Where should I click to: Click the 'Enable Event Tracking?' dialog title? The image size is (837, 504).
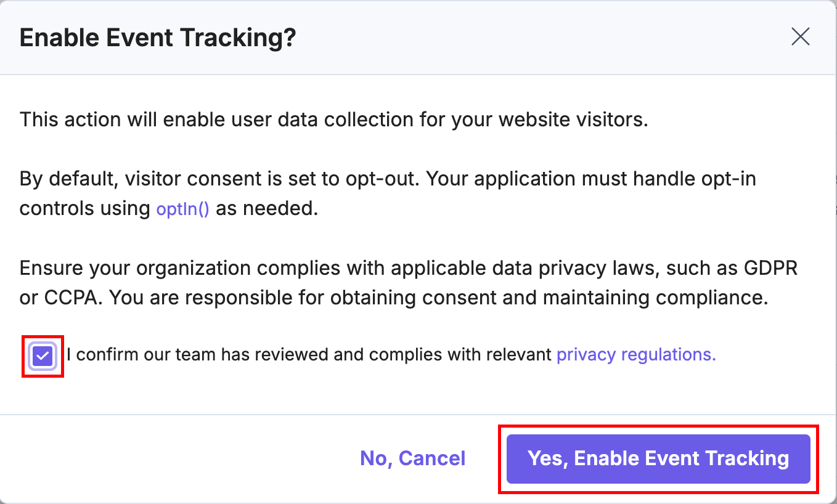click(158, 38)
